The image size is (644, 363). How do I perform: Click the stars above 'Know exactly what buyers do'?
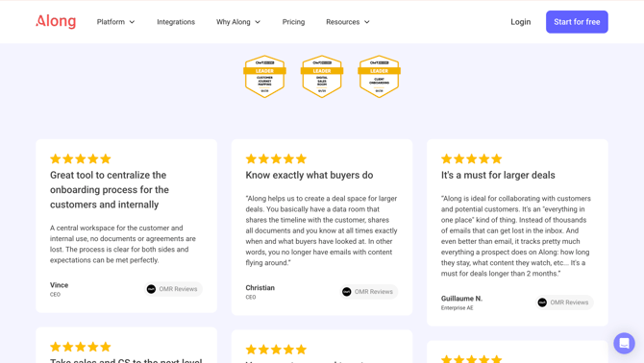276,158
